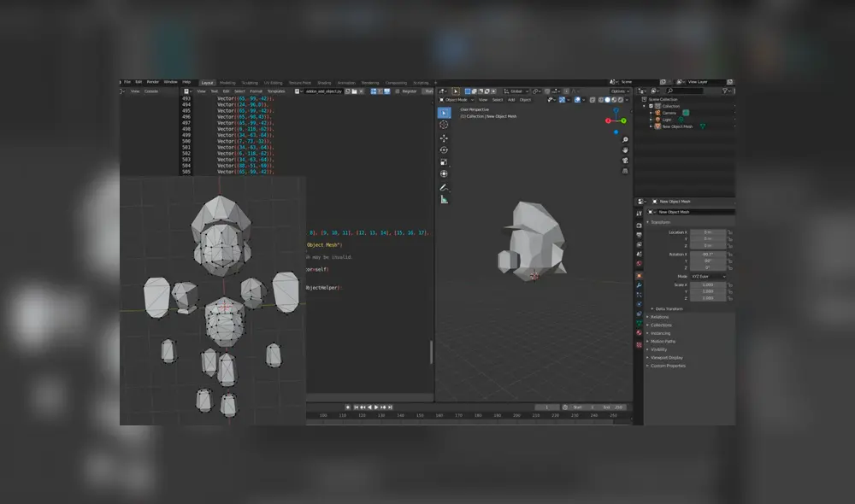Select New Object Mesh in the outliner

(678, 126)
